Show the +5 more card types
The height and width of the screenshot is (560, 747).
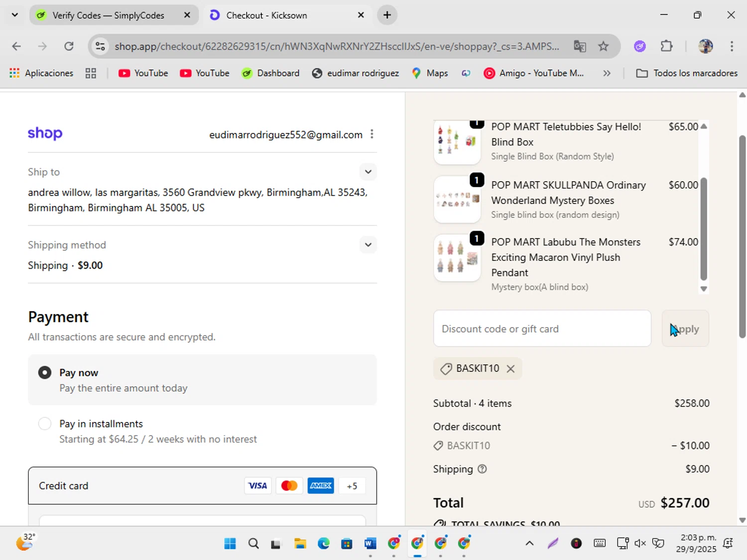(352, 486)
